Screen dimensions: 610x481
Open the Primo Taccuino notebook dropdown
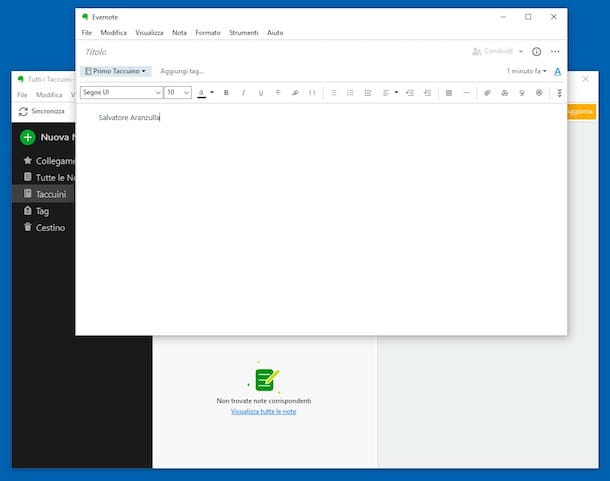click(x=116, y=71)
